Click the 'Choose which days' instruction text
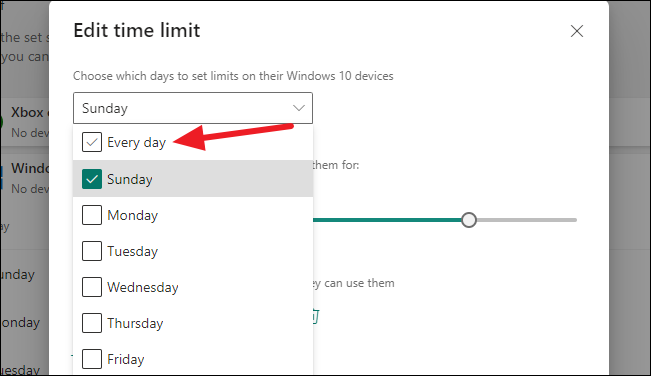 pyautogui.click(x=233, y=76)
